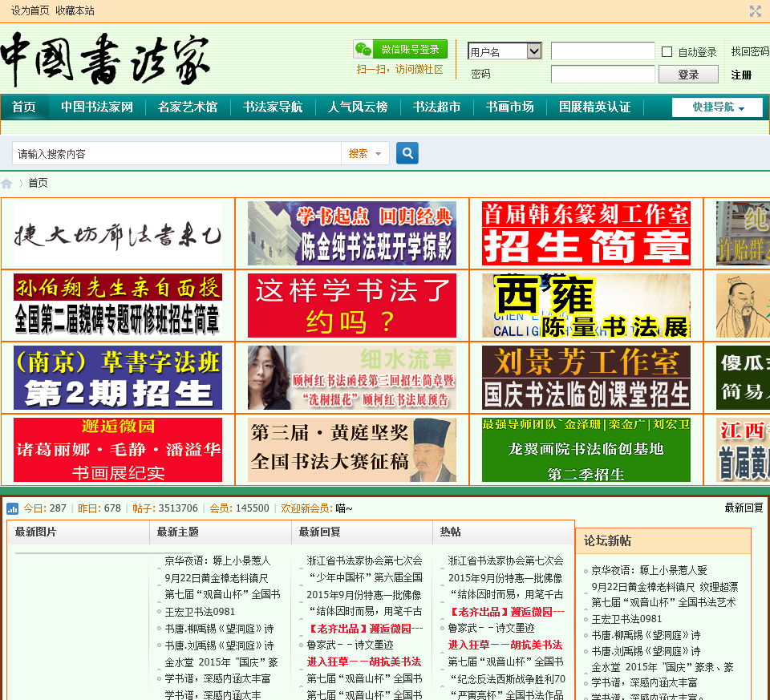Select 书法家导航 in the nav bar
Image resolution: width=770 pixels, height=700 pixels.
[x=273, y=107]
